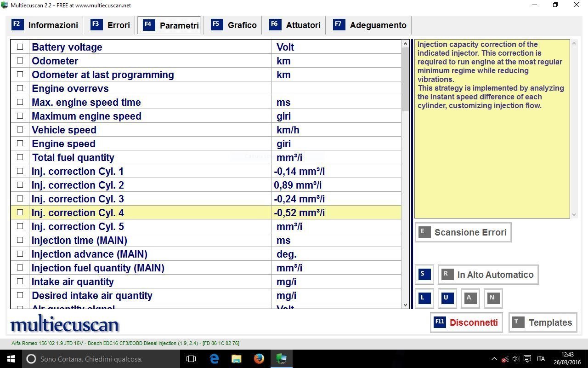588x368 pixels.
Task: Open the Informazioni tab (F2)
Action: [x=45, y=25]
